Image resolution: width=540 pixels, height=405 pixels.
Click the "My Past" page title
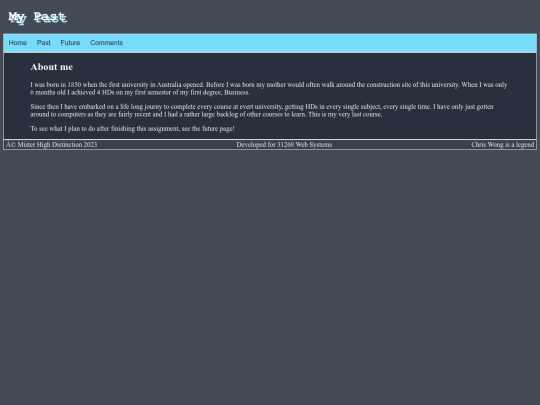(38, 17)
